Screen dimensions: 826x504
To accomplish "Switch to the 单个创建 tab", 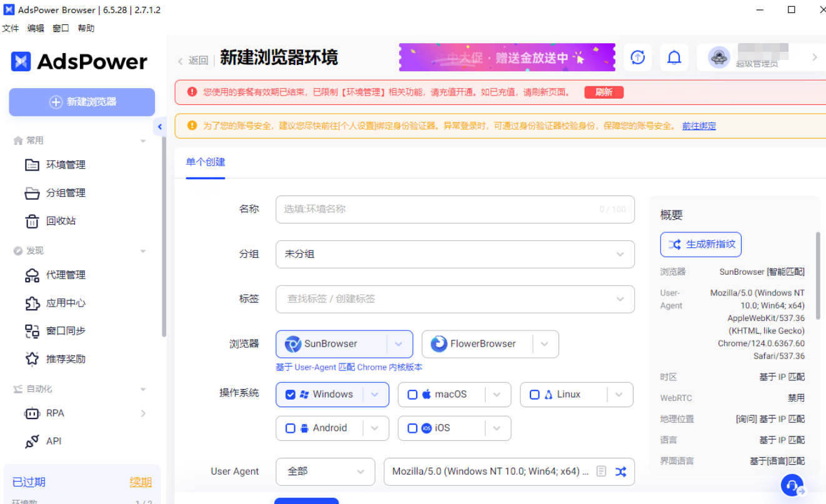I will [x=204, y=161].
